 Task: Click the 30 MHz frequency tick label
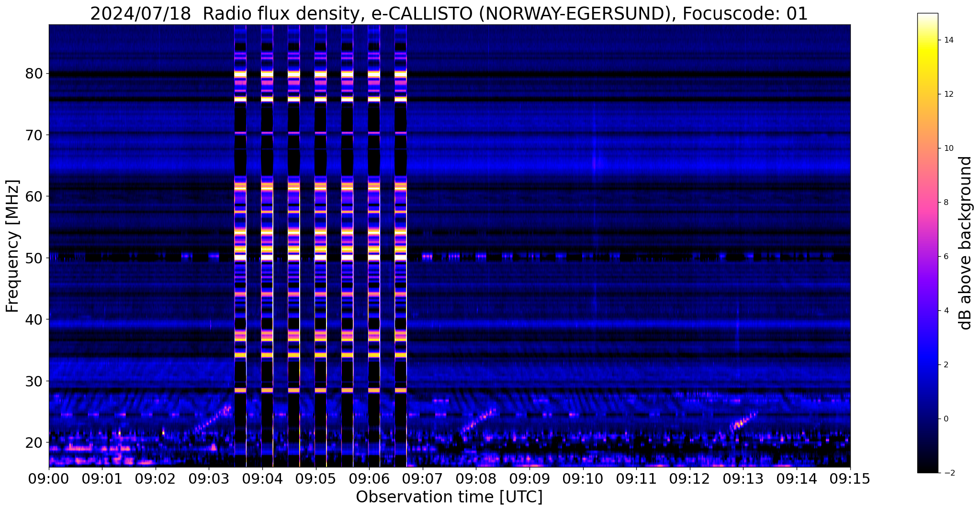[34, 381]
